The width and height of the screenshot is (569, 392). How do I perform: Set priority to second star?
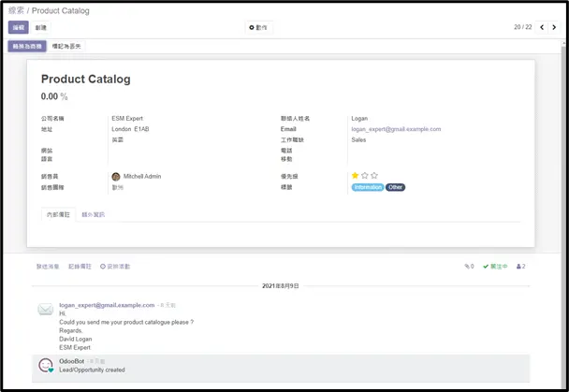(365, 176)
